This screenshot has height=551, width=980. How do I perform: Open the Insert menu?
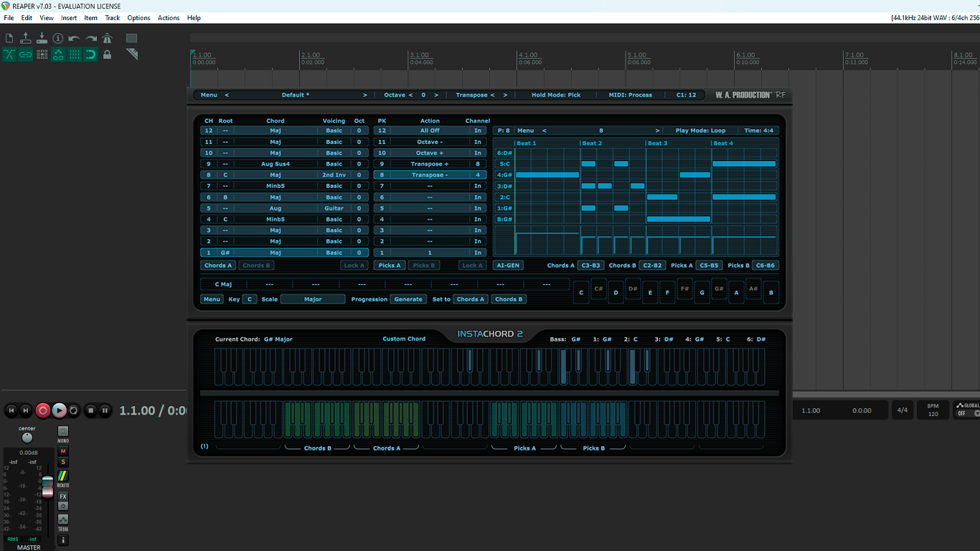69,18
